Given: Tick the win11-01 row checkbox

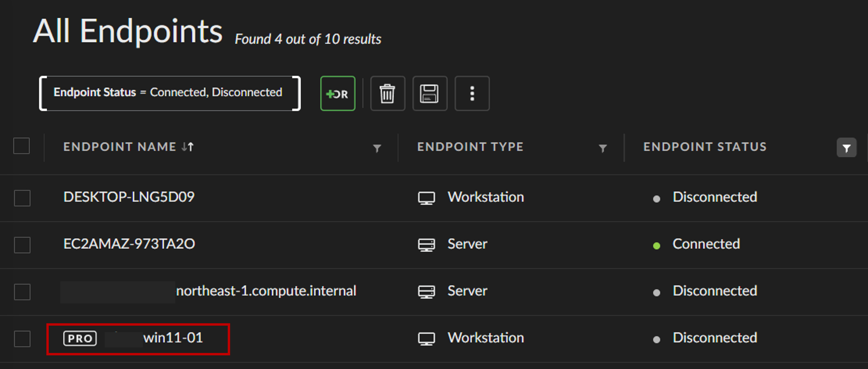Looking at the screenshot, I should [x=22, y=339].
